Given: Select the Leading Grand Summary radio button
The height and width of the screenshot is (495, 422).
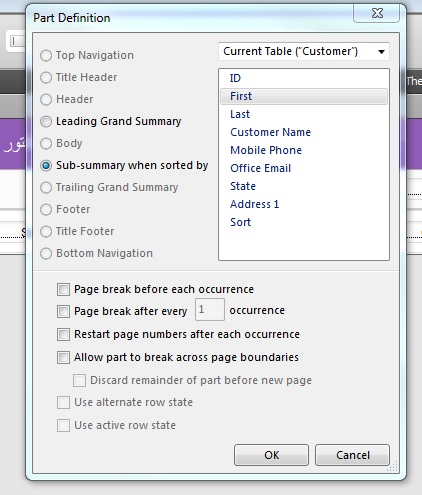Looking at the screenshot, I should pos(46,122).
